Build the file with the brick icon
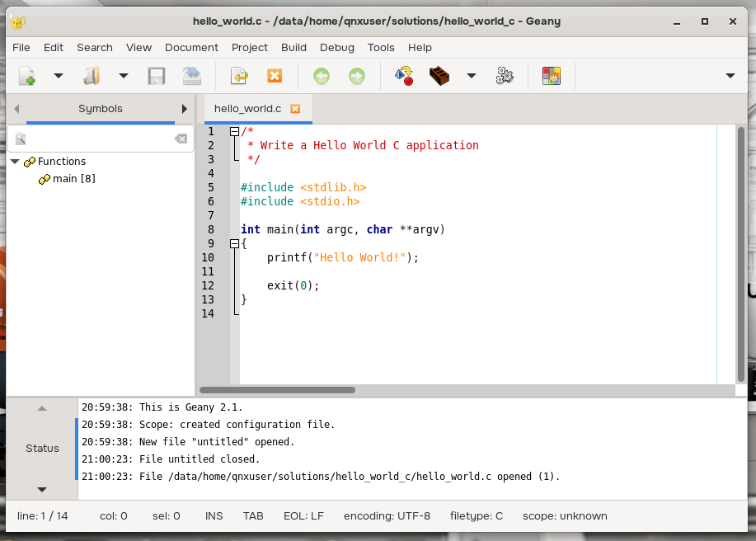Screen dimensions: 756x541 439,77
